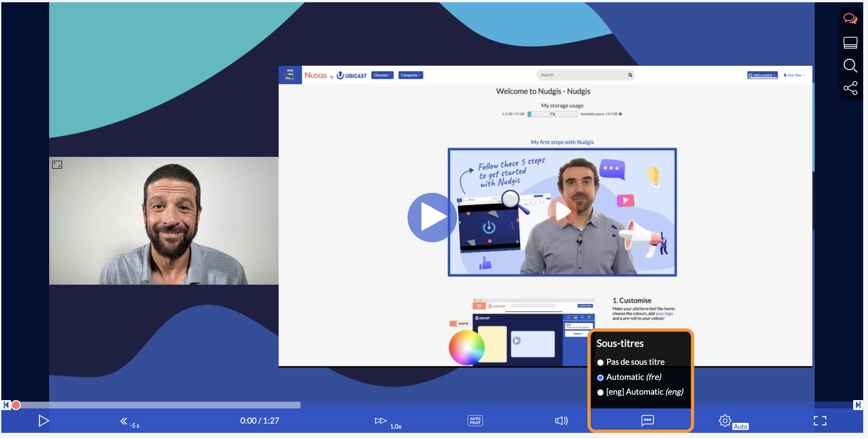868x438 pixels.
Task: Open the search magnifier in sidebar
Action: 850,66
